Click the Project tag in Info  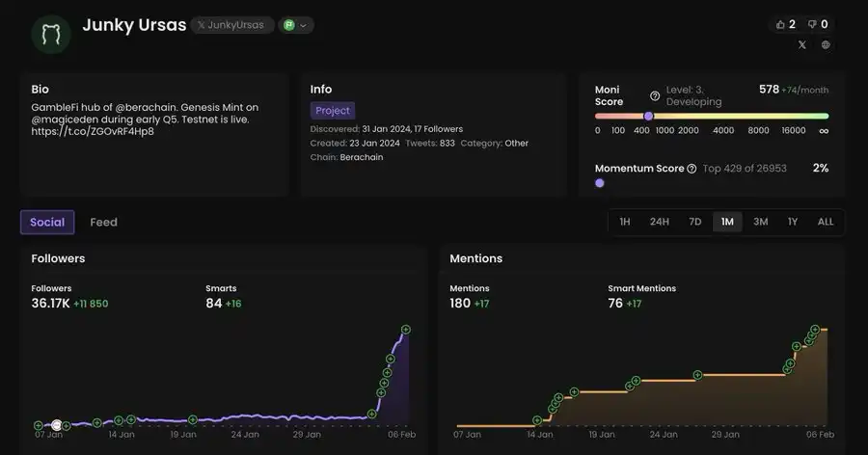point(332,111)
